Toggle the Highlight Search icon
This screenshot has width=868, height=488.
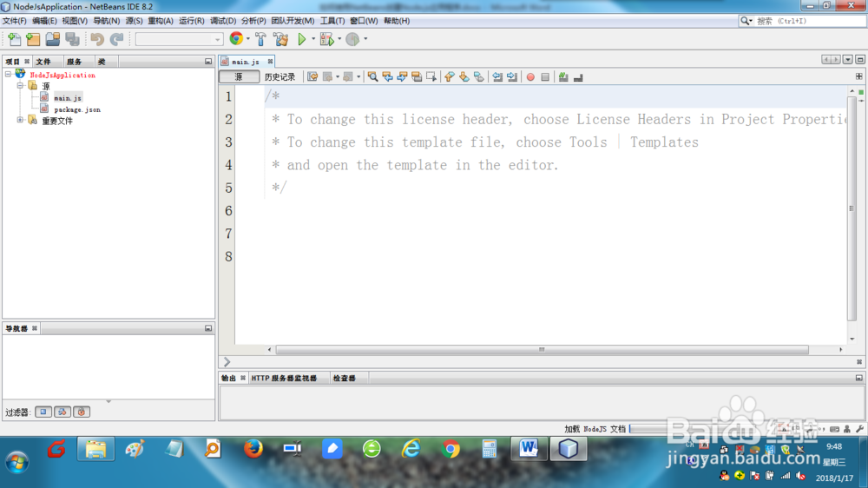click(417, 77)
